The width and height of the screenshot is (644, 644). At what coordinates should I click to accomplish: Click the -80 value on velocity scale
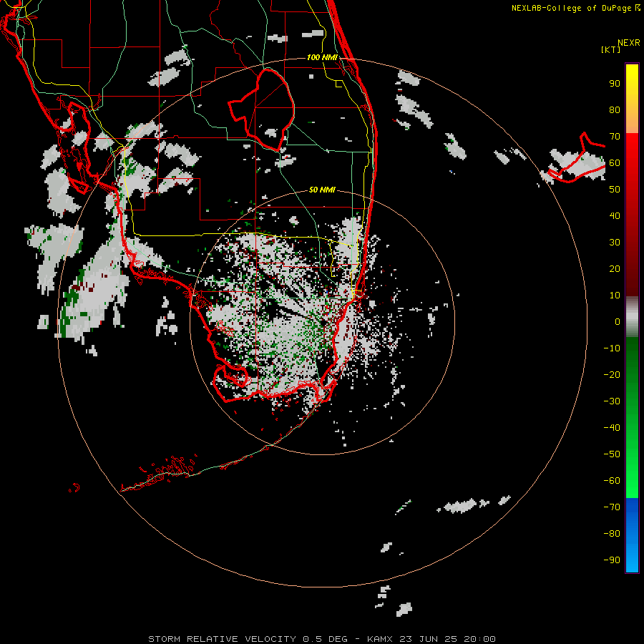point(612,534)
